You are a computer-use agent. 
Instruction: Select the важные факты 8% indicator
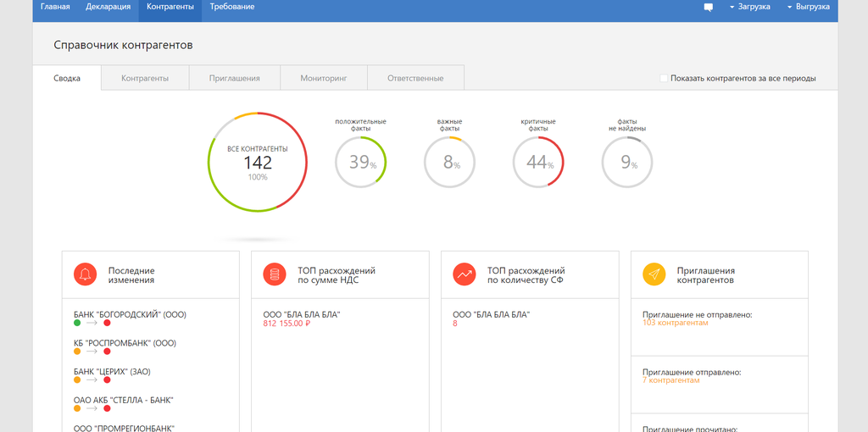click(x=449, y=162)
